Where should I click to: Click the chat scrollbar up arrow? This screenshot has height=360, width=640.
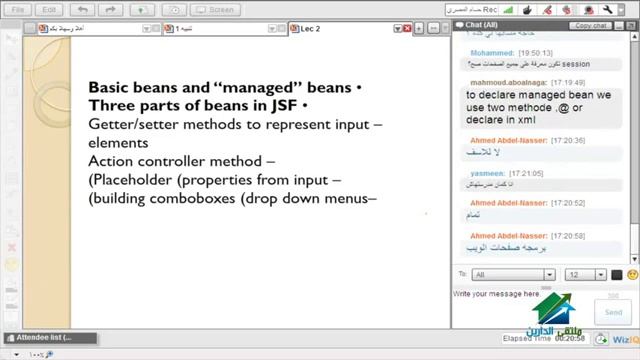pos(634,37)
